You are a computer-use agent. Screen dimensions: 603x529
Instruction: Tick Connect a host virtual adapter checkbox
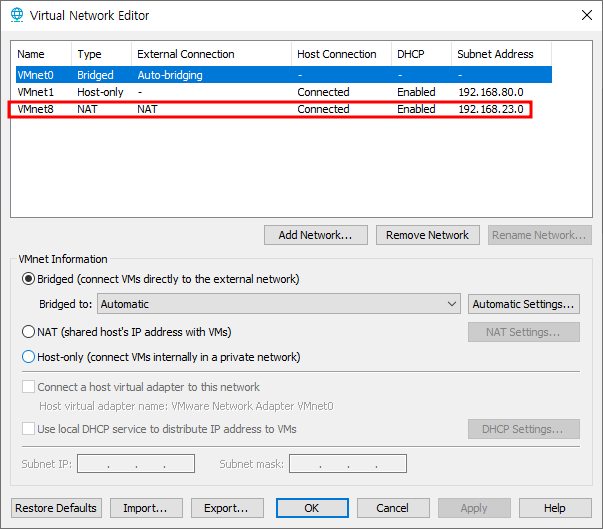(x=28, y=386)
